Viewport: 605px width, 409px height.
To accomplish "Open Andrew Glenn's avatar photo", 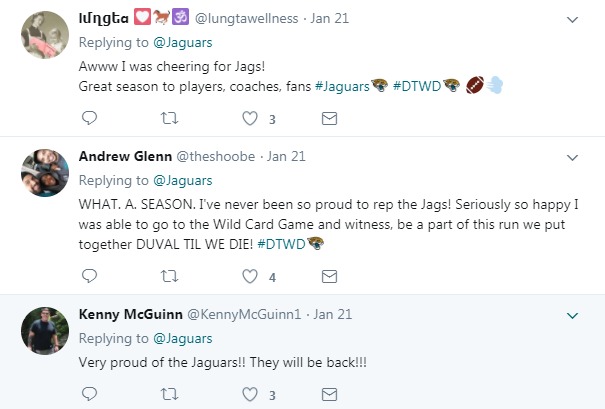I will tap(43, 172).
